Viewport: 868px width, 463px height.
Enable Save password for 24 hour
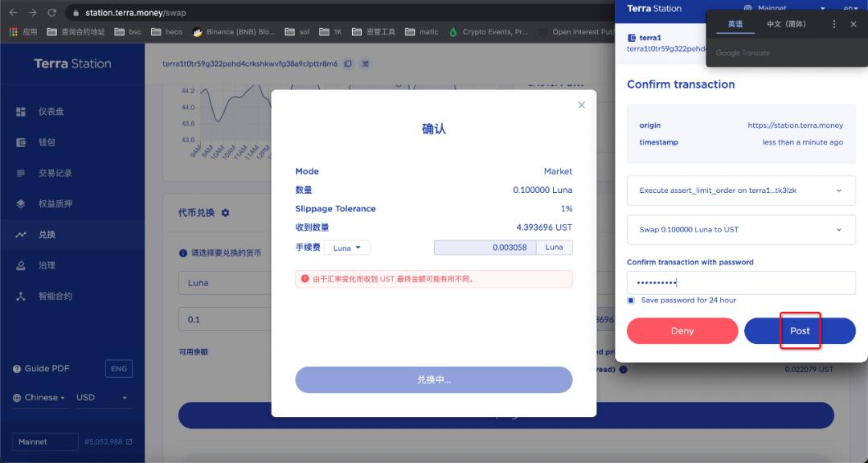pos(631,300)
